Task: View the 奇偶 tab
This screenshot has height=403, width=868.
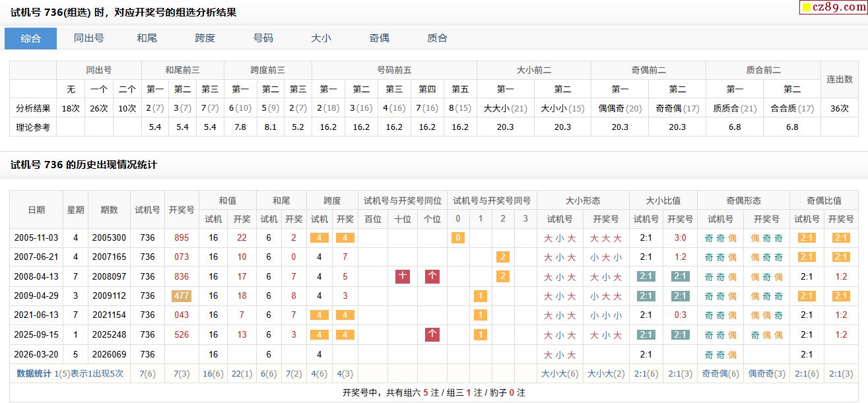Action: point(379,38)
